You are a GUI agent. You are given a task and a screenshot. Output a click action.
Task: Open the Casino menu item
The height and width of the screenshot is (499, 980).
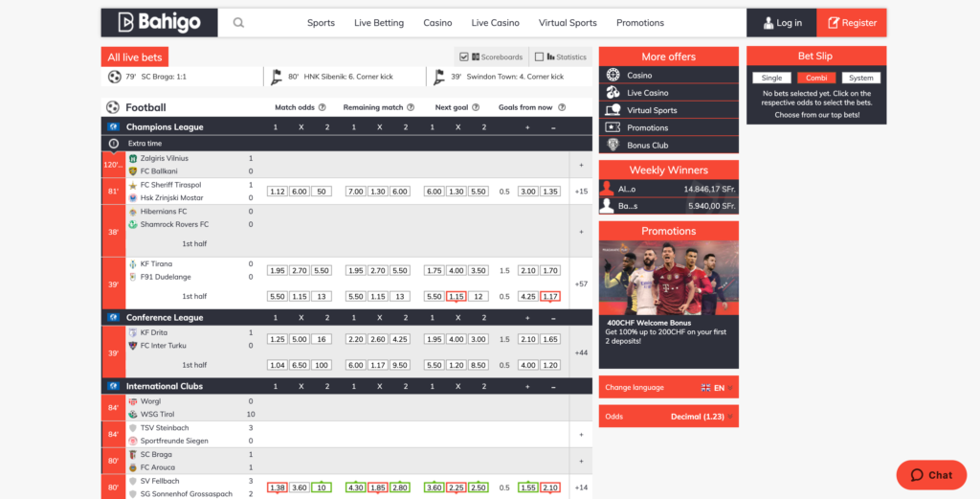437,23
